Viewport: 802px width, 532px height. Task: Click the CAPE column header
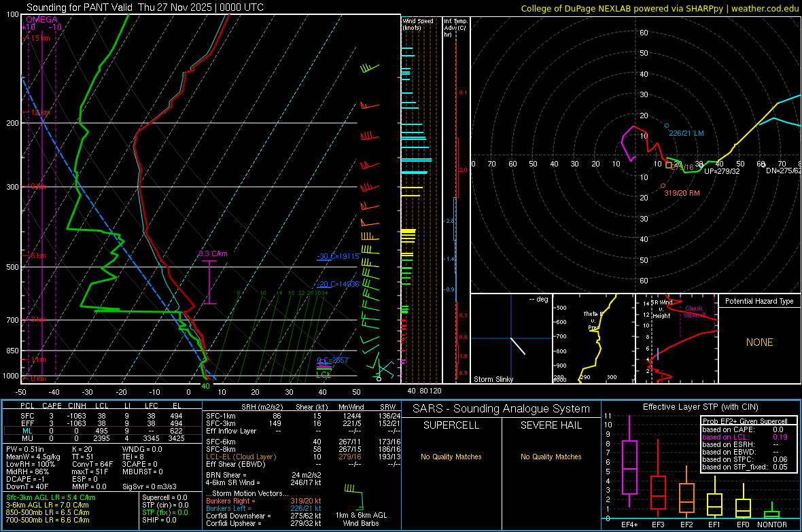[52, 406]
